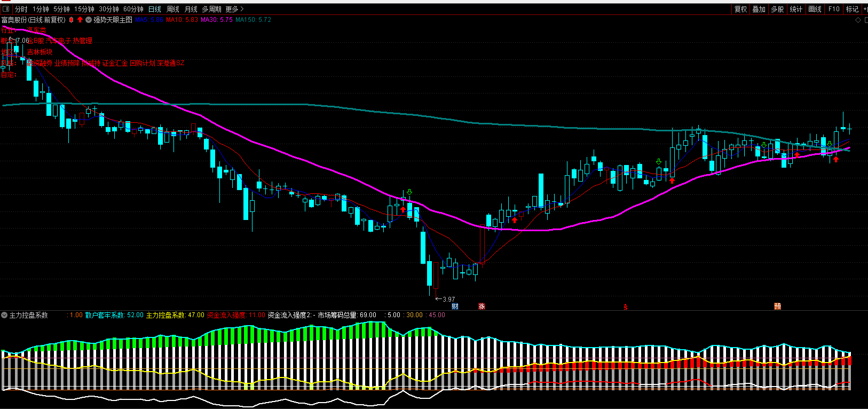Click the red up-arrow icon beside stock name
Screen dimensions: 868x409
80,20
